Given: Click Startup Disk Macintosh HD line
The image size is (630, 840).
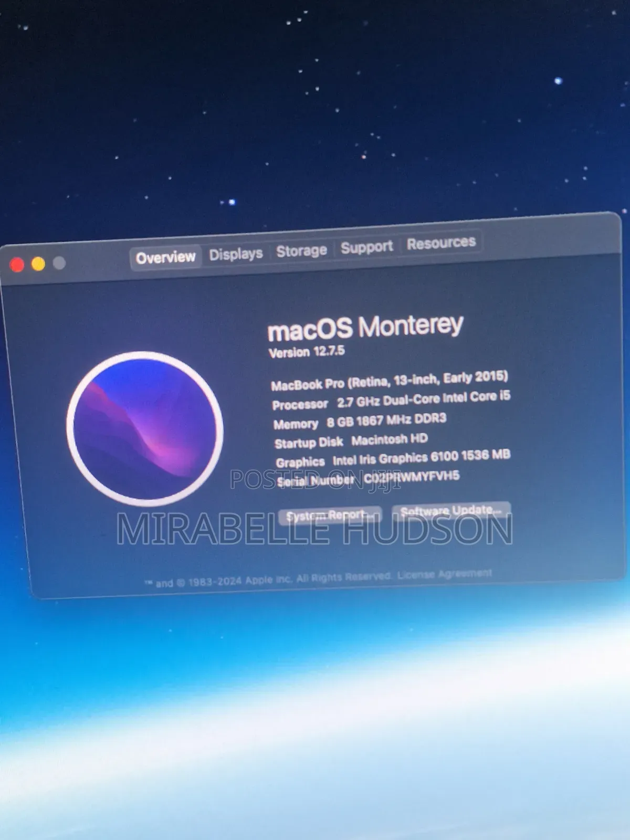Looking at the screenshot, I should (351, 441).
